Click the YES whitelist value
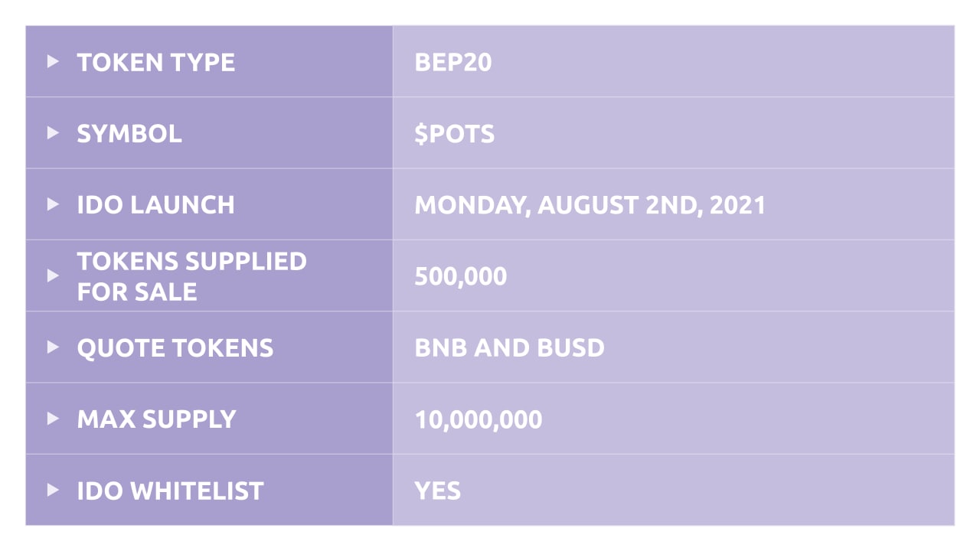The image size is (980, 551). coord(437,491)
